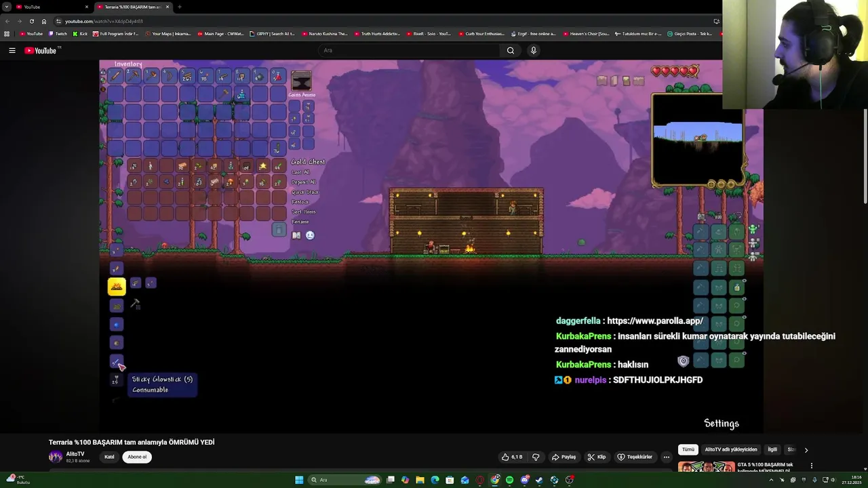
Task: Click Restock in chest menu
Action: (x=300, y=202)
